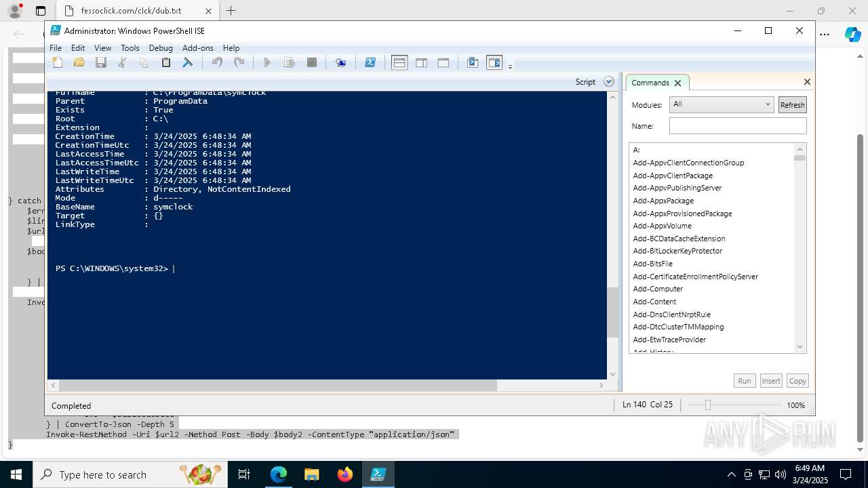The width and height of the screenshot is (868, 488).
Task: Click the Undo arrow icon
Action: point(217,62)
